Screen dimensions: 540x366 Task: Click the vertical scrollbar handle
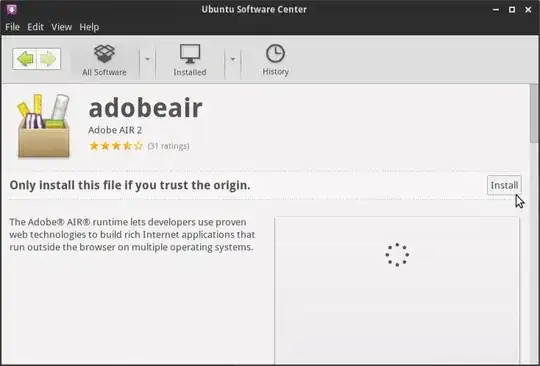534,114
